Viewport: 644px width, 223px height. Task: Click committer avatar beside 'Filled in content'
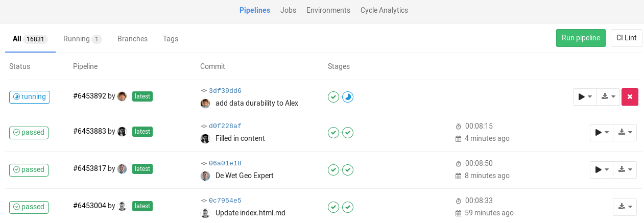205,138
